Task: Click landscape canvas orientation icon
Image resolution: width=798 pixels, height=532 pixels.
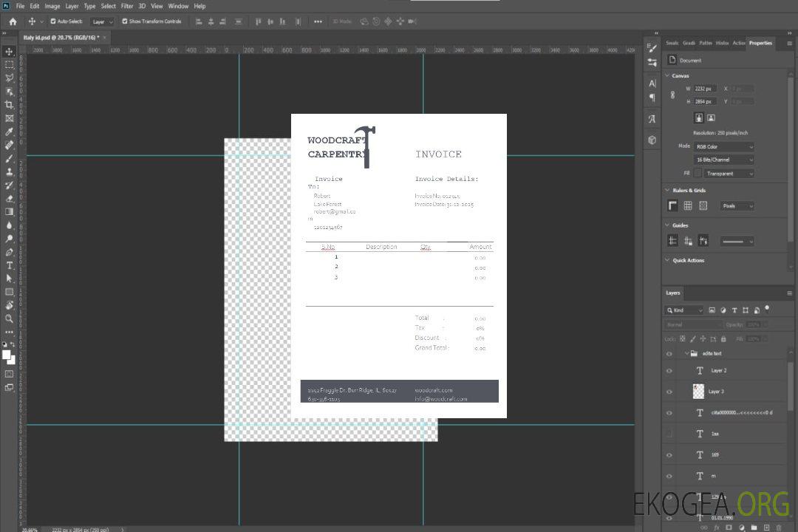Action: point(711,118)
